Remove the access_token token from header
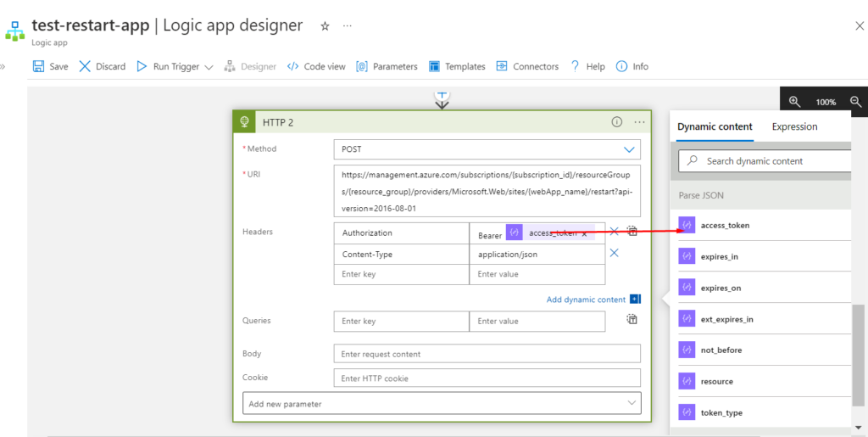 click(584, 233)
